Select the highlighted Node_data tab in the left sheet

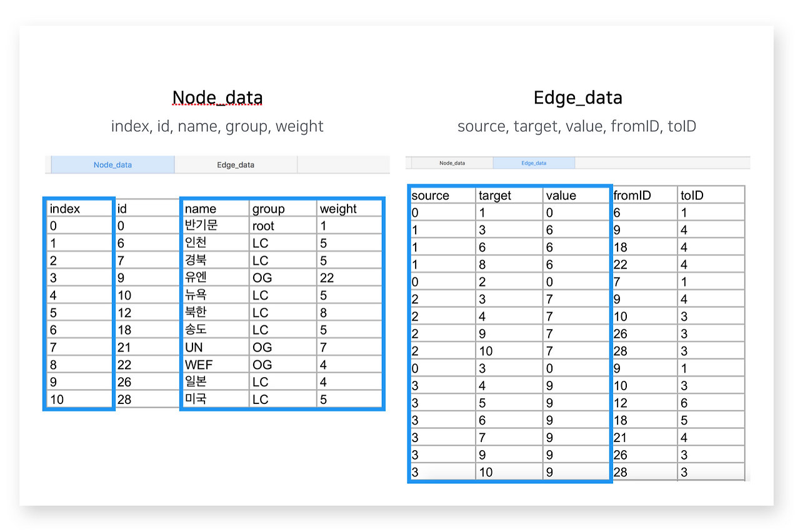112,165
